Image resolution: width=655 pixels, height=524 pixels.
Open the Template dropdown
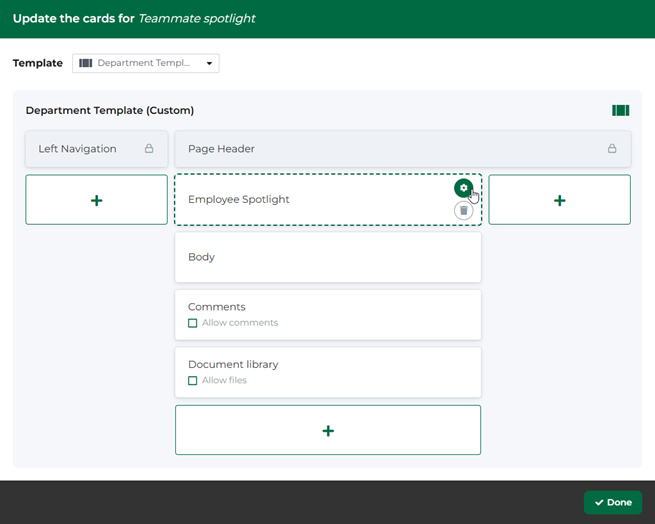click(x=146, y=63)
